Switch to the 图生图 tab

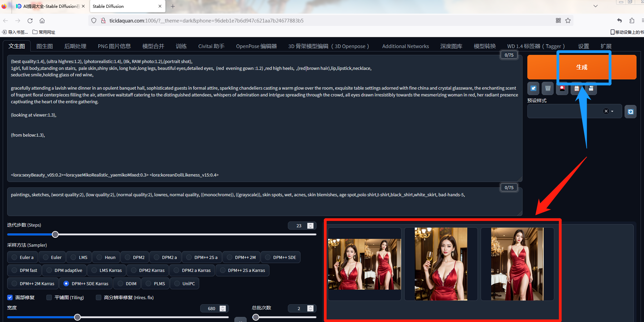click(x=45, y=46)
